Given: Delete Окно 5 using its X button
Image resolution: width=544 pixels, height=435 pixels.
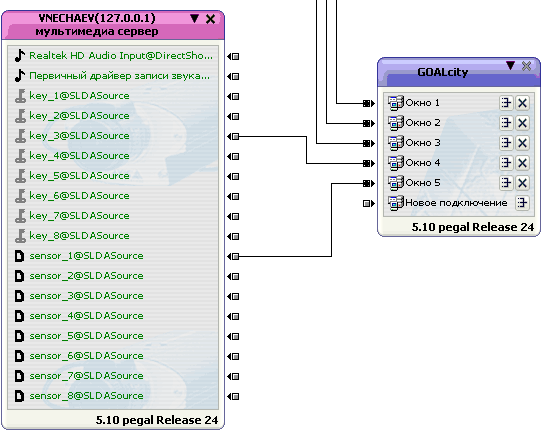Looking at the screenshot, I should [522, 183].
